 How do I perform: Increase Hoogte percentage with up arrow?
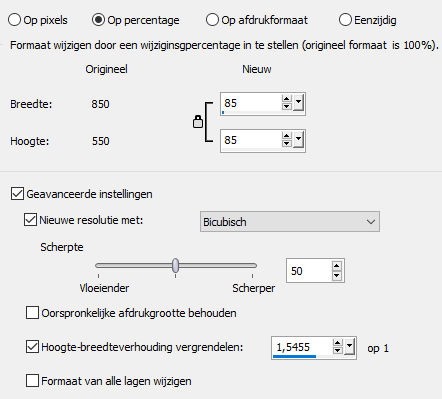click(286, 136)
